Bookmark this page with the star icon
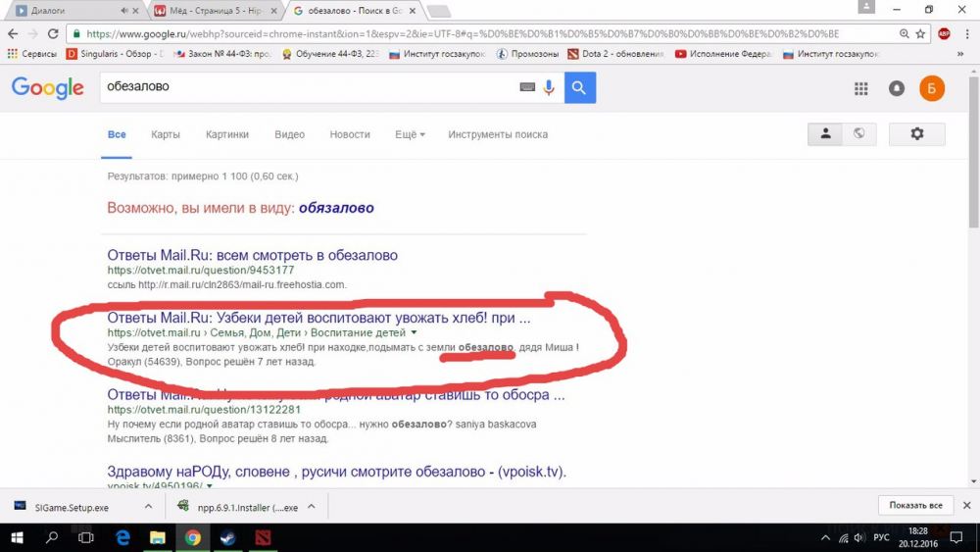This screenshot has height=552, width=980. coord(920,33)
